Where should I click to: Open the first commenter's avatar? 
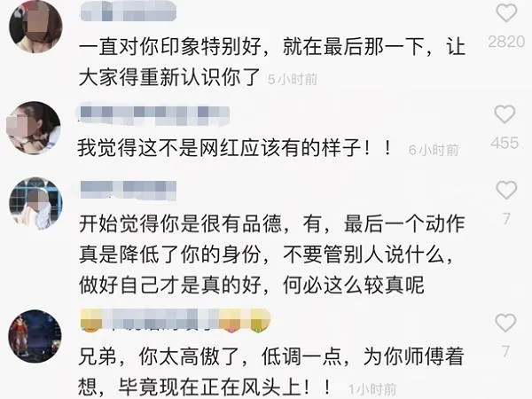[36, 27]
